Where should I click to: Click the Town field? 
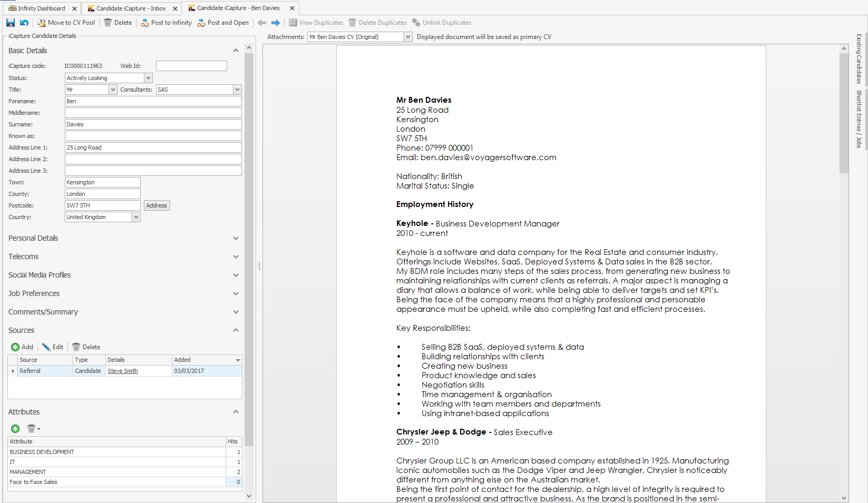(103, 182)
